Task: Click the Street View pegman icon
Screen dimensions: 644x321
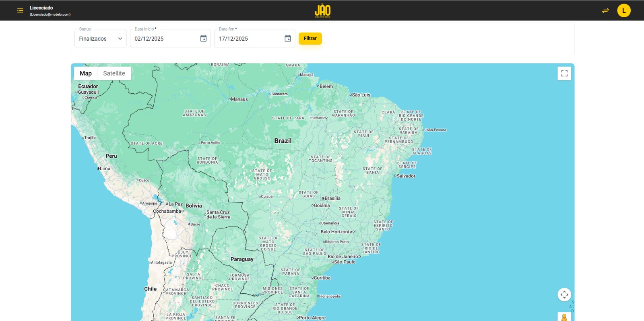Action: pos(564,317)
